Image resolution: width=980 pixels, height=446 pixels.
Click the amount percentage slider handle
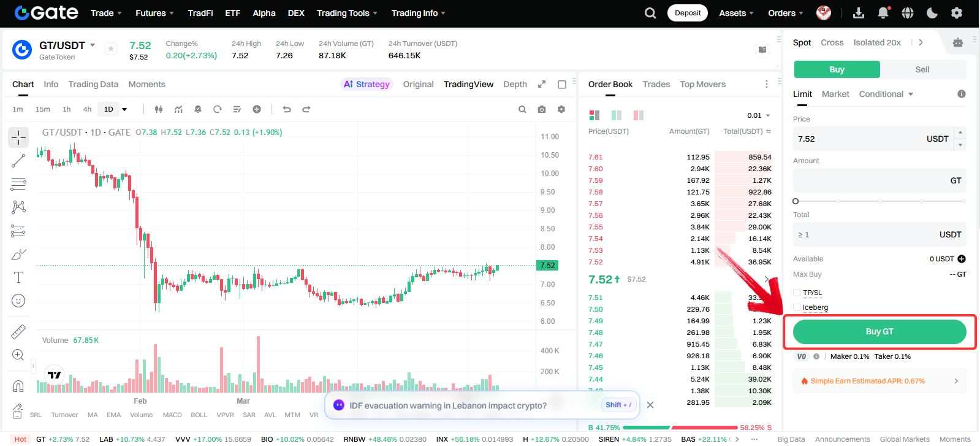pos(796,201)
